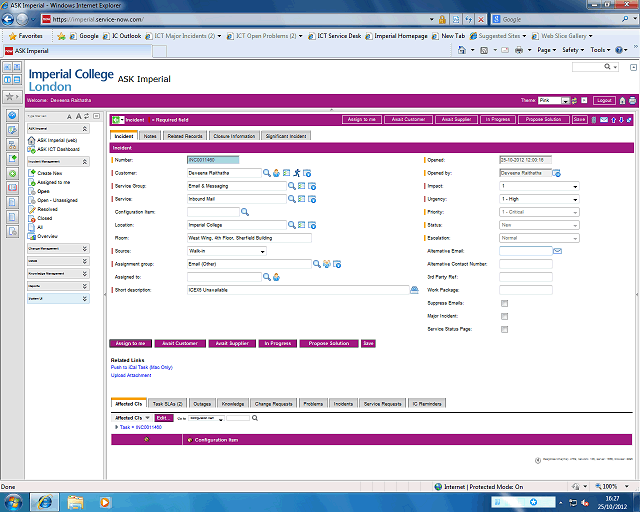Click the Customer field lookup magnifier icon
This screenshot has width=640, height=512.
267,173
